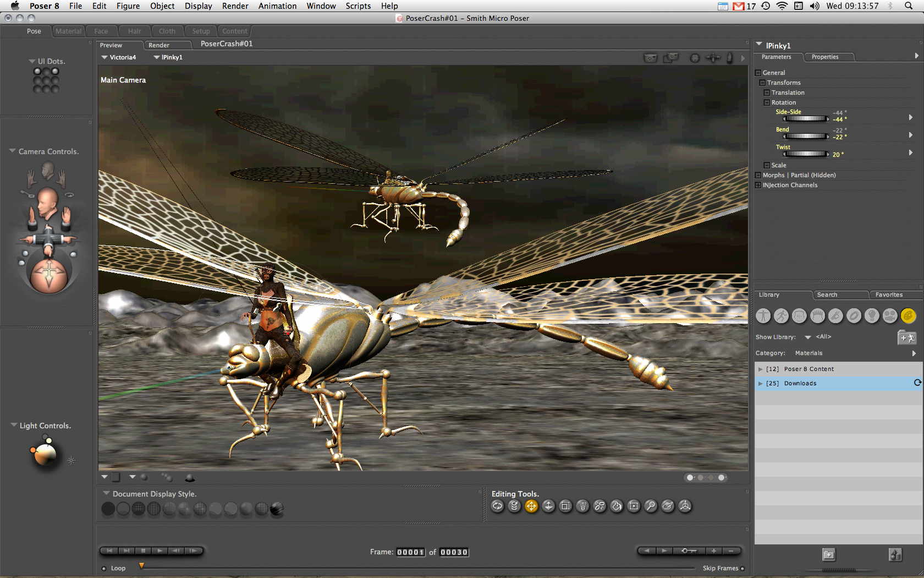Open the Show Library dropdown
The image size is (924, 578).
[808, 337]
